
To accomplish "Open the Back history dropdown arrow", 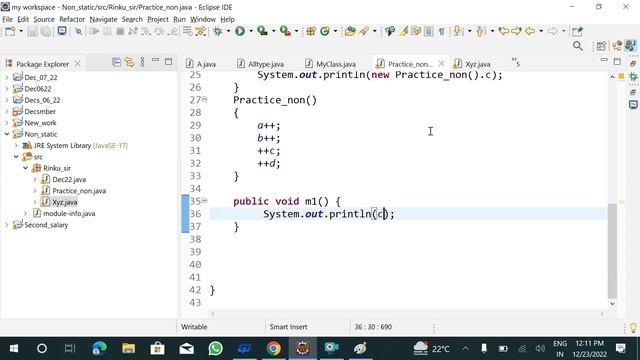I will pos(541,31).
